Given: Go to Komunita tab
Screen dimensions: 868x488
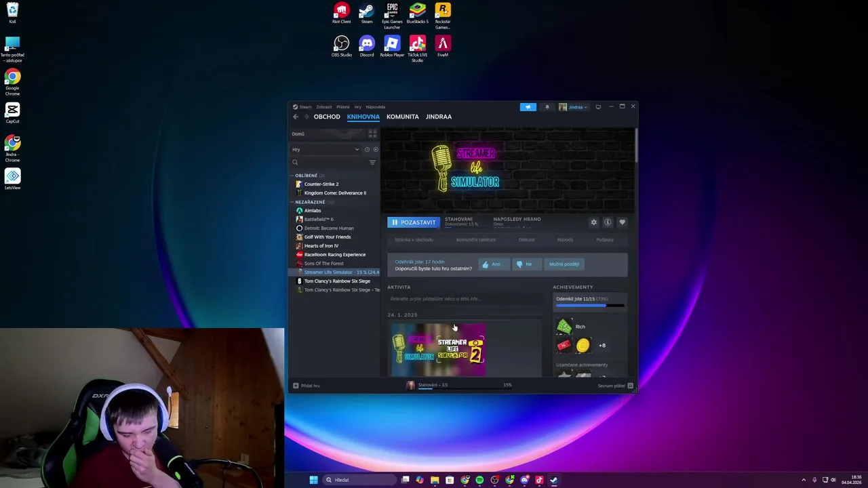Looking at the screenshot, I should pyautogui.click(x=403, y=117).
